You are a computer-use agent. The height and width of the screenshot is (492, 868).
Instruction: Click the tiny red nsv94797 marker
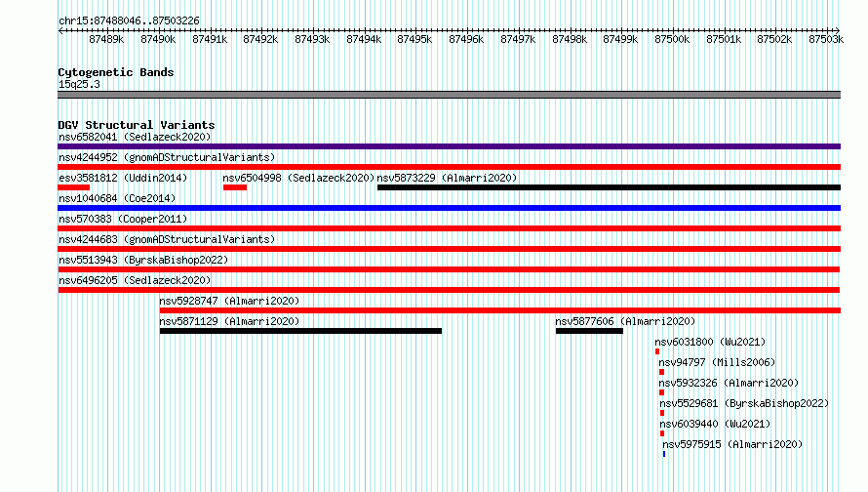coord(661,372)
